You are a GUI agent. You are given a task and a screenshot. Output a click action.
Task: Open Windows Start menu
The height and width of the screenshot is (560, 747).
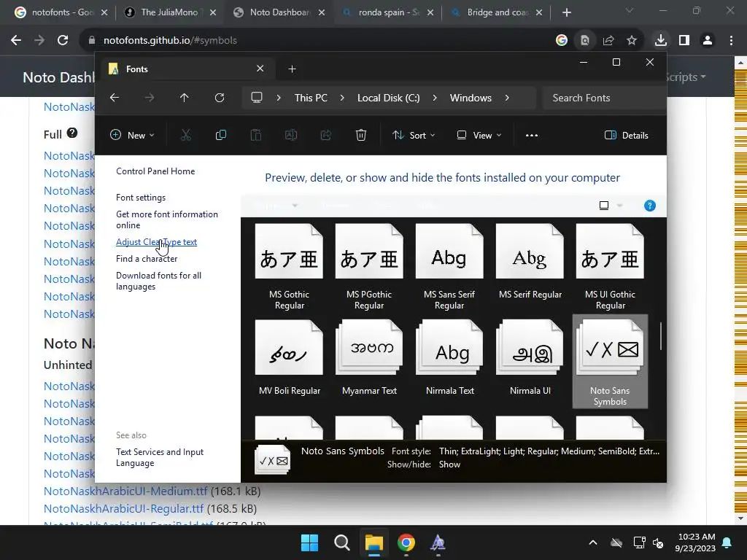click(x=309, y=542)
